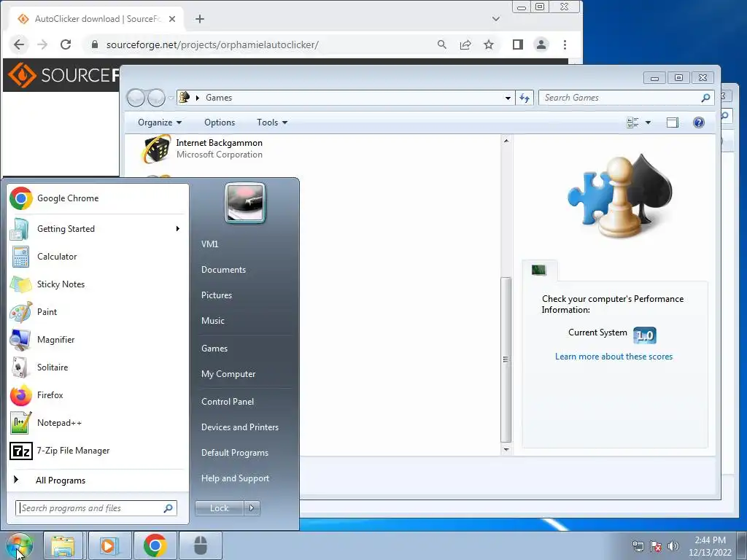Open Calculator from Start menu
Screen dimensions: 747x560
point(98,256)
